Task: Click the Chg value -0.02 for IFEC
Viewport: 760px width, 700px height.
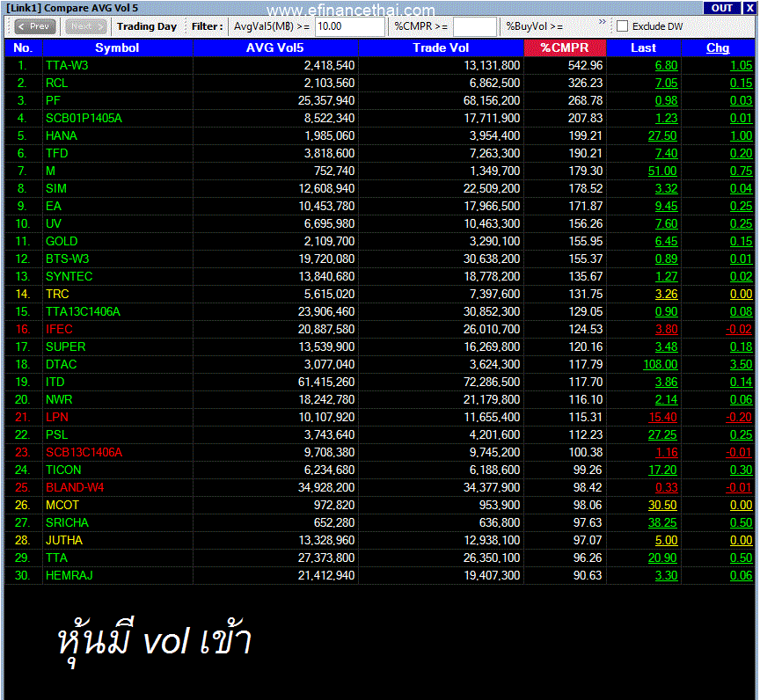Action: (739, 330)
